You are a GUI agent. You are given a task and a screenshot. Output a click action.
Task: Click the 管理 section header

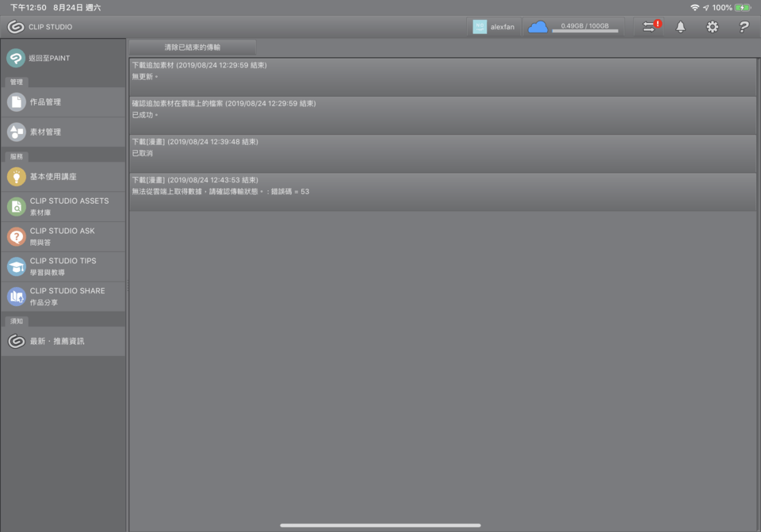[17, 82]
